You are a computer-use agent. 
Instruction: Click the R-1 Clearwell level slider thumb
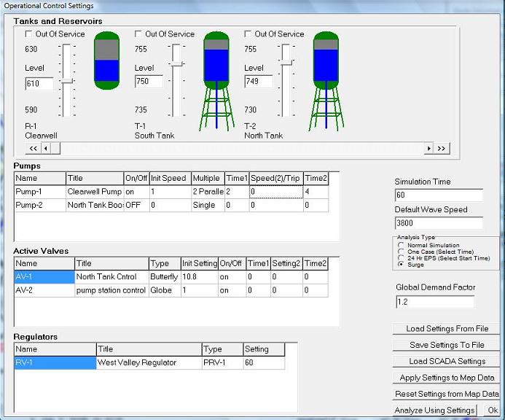point(67,81)
